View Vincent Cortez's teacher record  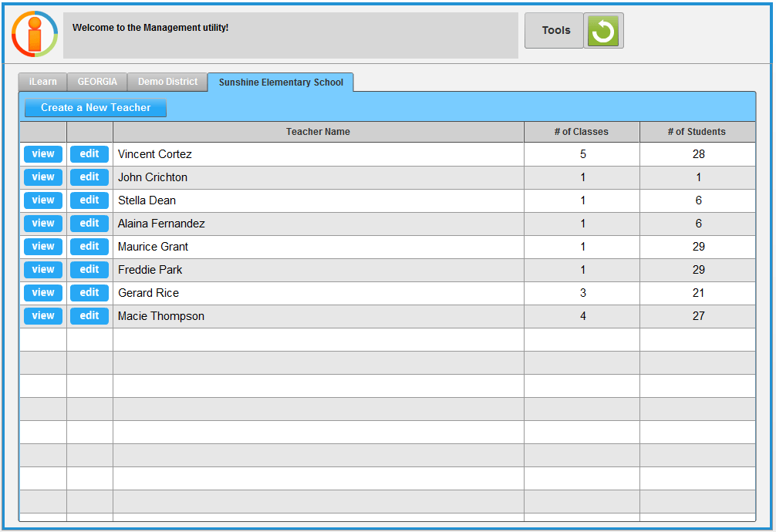pos(43,154)
